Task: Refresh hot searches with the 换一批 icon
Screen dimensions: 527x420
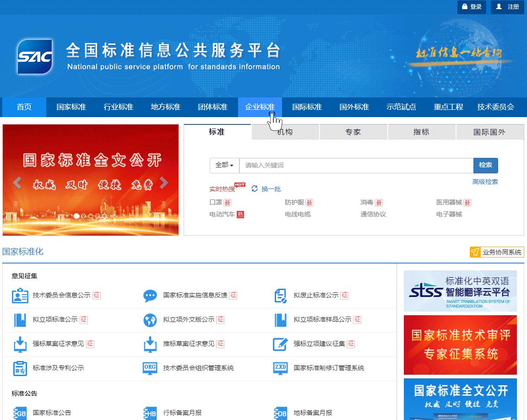Action: click(x=255, y=188)
